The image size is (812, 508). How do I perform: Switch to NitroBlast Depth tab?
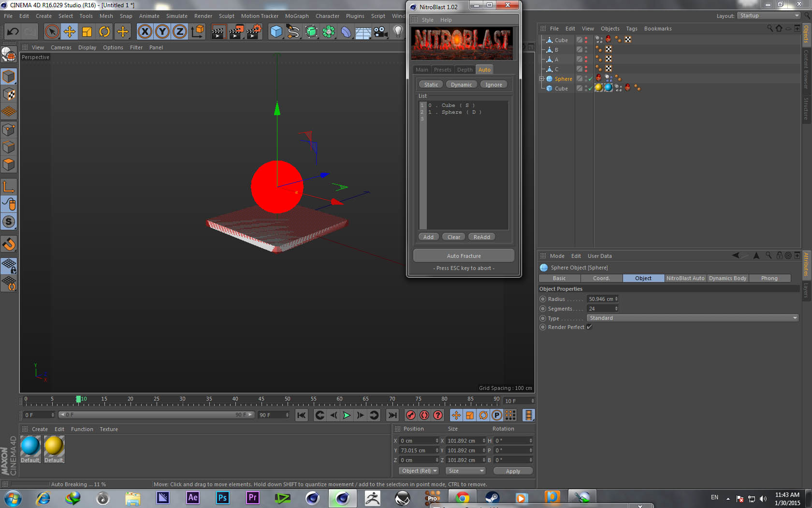point(465,70)
